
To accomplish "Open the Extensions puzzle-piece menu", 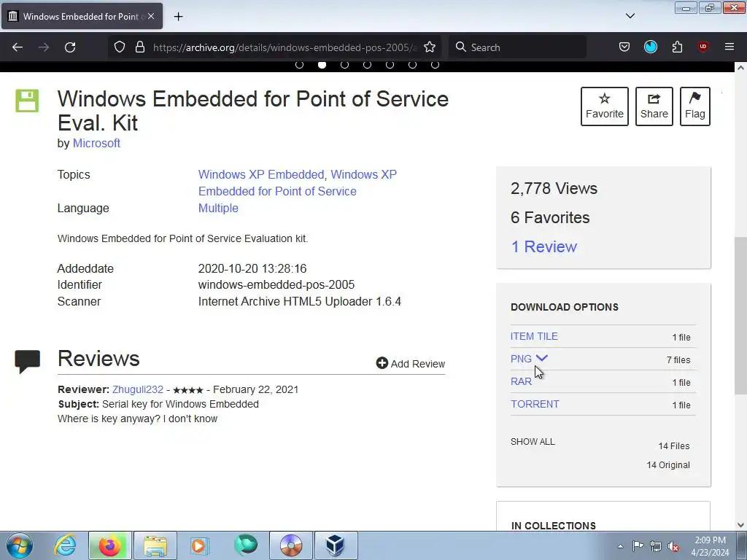I will pos(677,47).
